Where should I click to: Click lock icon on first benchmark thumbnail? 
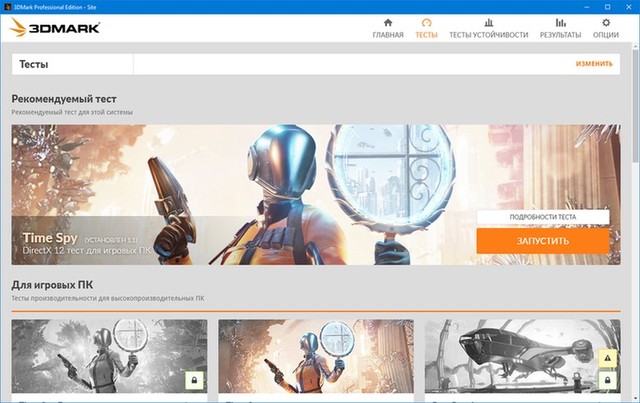[194, 380]
